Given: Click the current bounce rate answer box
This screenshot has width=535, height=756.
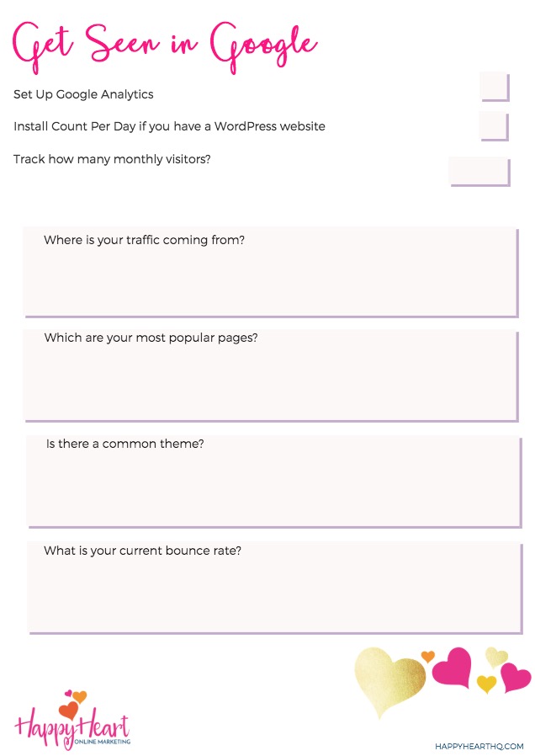Looking at the screenshot, I should 275,588.
